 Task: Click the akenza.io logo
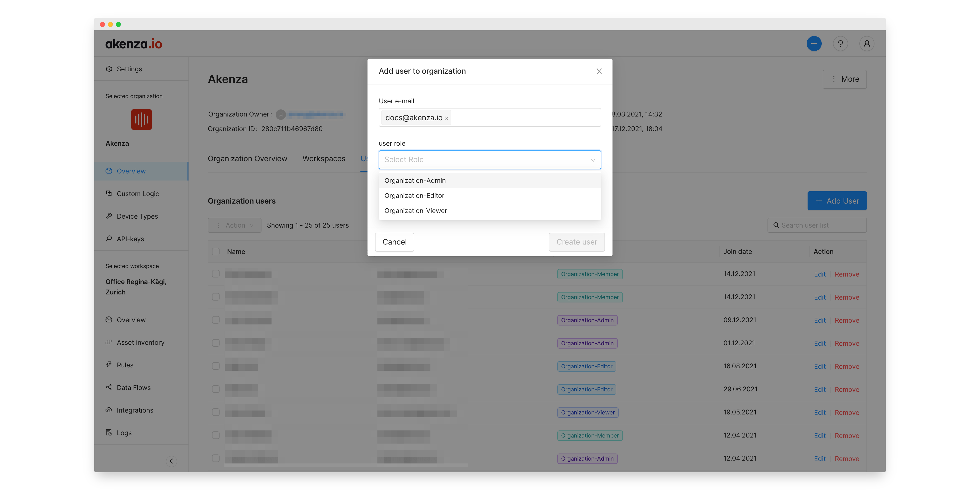(x=134, y=44)
